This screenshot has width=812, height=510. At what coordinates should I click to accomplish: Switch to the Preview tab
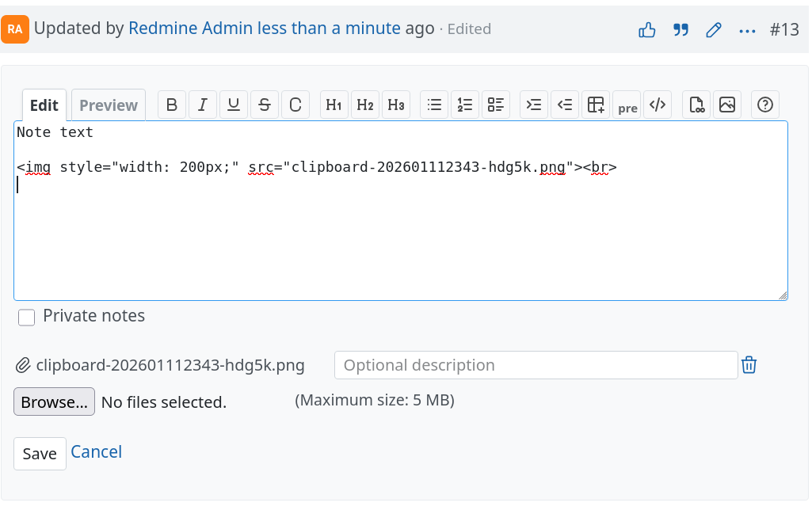[109, 105]
